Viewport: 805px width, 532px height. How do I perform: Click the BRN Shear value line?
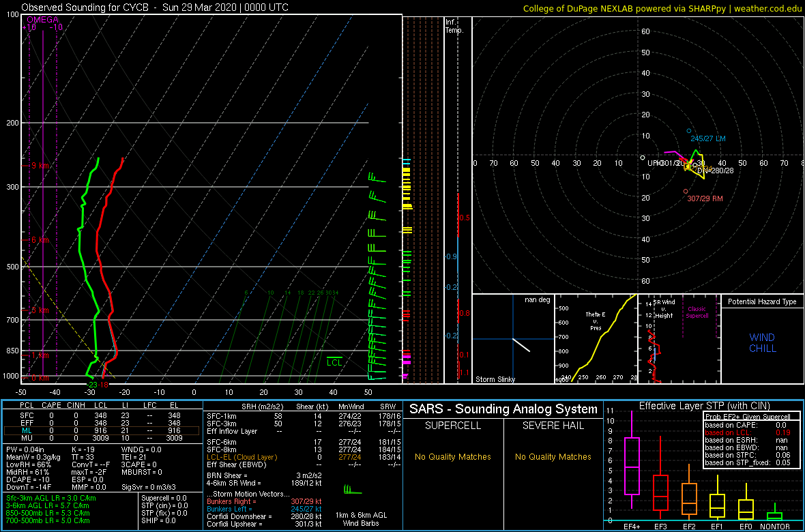(264, 476)
